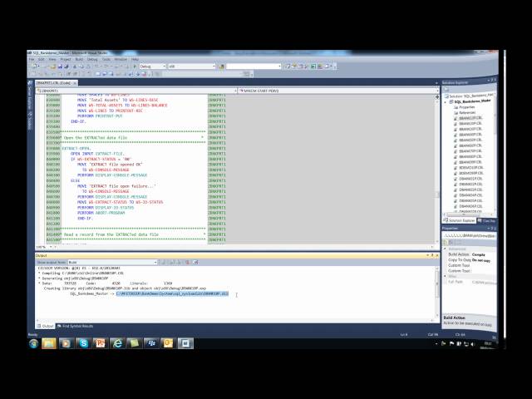Open the Debug menu

pos(92,59)
